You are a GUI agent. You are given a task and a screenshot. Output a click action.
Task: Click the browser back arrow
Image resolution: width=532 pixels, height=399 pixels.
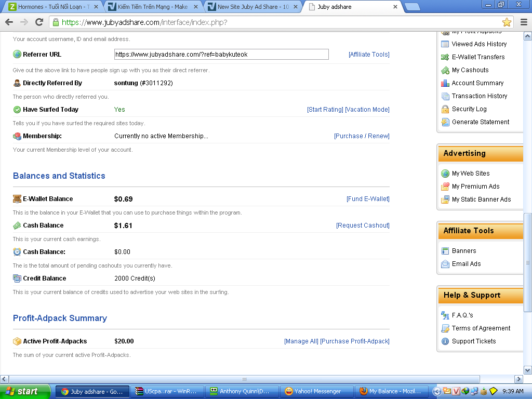[x=9, y=22]
